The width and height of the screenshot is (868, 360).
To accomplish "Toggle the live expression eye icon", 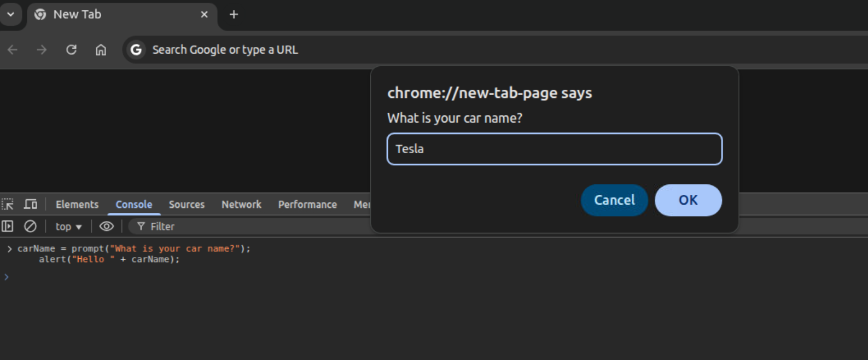I will click(107, 226).
